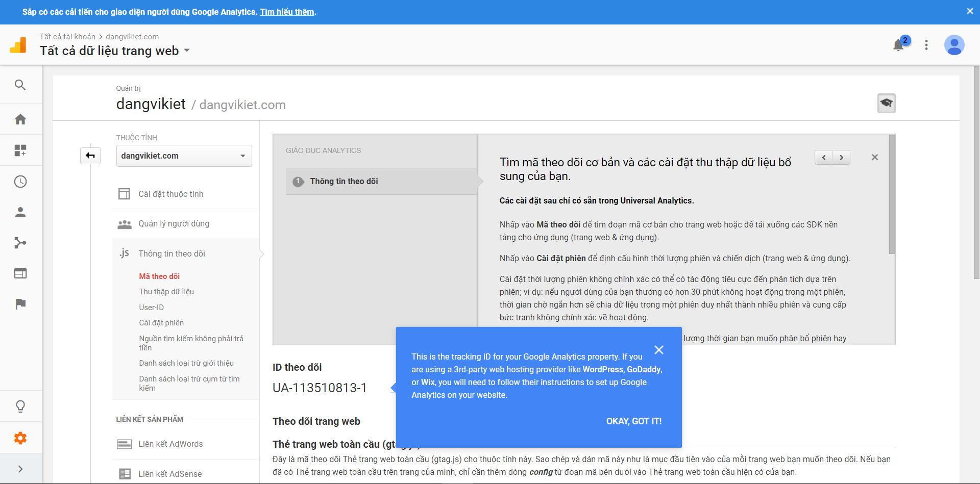The height and width of the screenshot is (484, 980).
Task: Click the back arrow button beside property column
Action: point(90,156)
